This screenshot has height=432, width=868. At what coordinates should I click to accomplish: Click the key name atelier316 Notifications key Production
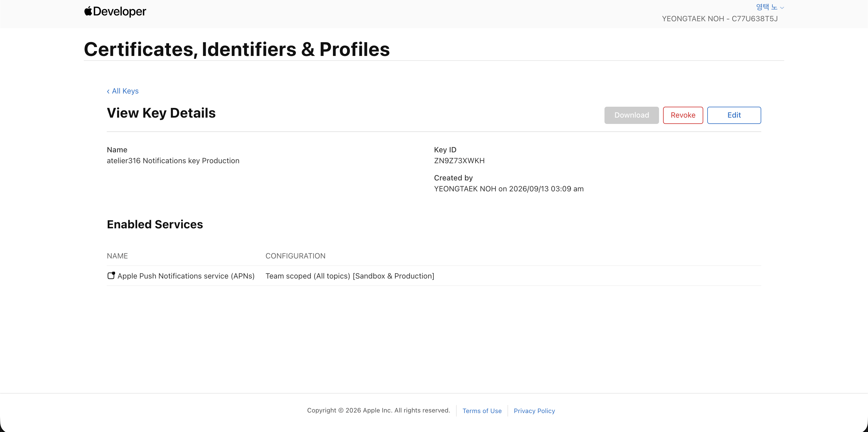(173, 161)
